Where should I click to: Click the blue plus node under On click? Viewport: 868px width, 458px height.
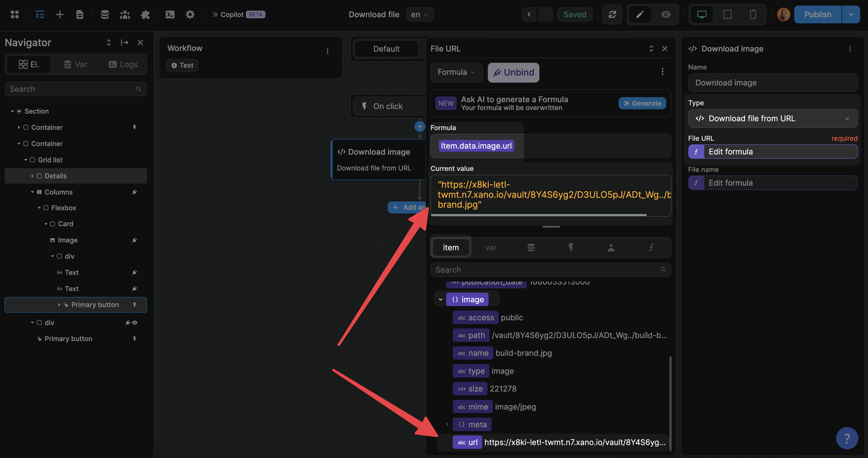420,127
